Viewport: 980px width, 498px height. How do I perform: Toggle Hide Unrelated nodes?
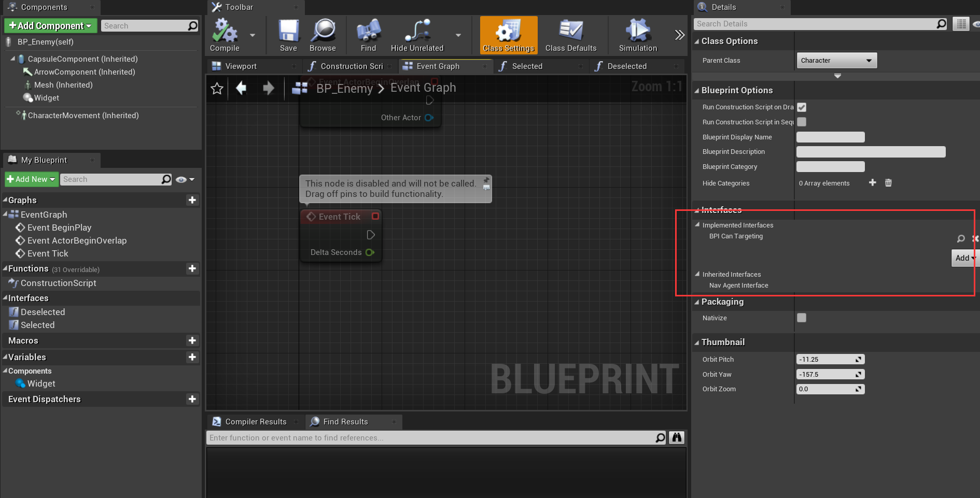(417, 35)
